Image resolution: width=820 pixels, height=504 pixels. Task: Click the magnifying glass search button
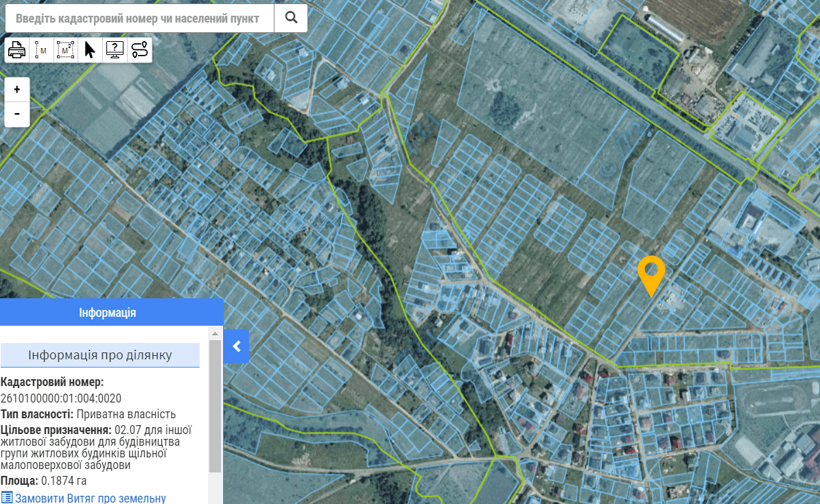pyautogui.click(x=291, y=18)
